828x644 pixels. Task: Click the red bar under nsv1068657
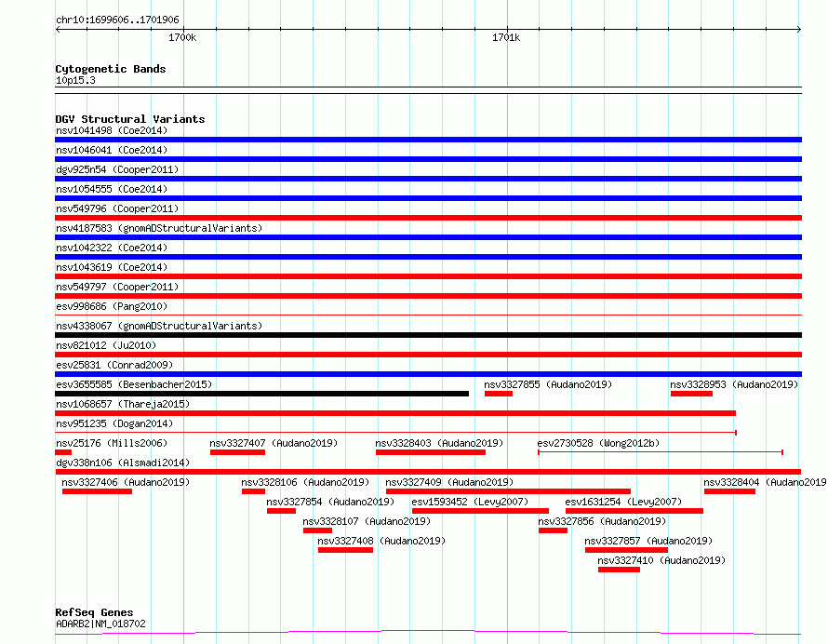(x=395, y=413)
